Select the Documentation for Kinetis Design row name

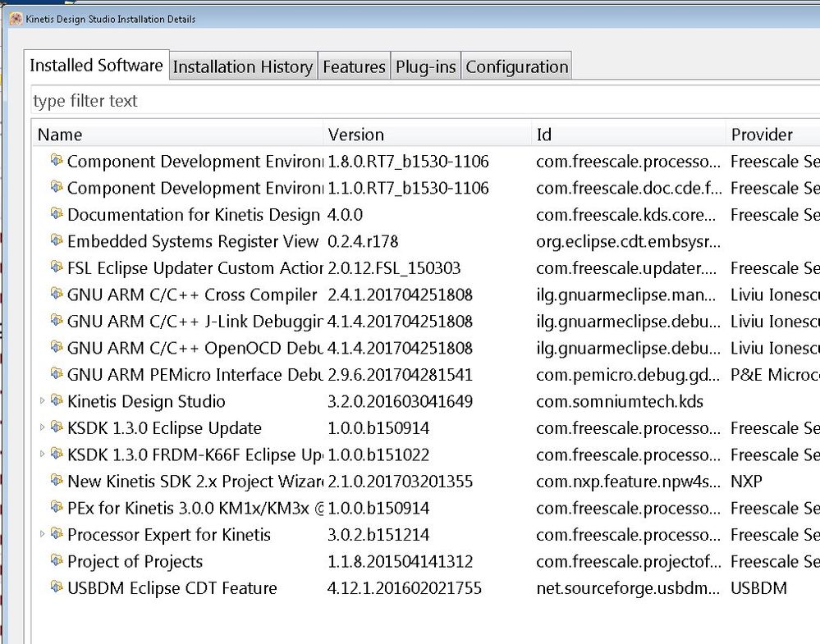194,215
